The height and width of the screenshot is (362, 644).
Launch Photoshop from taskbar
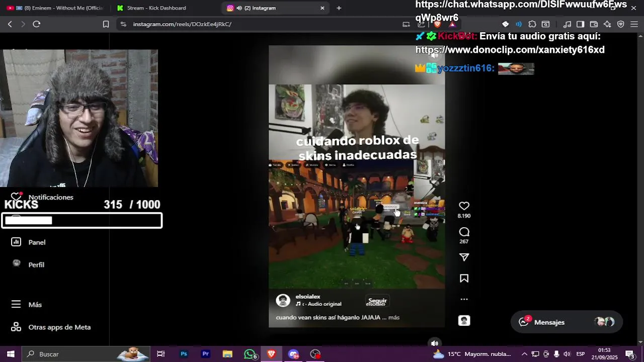(184, 354)
